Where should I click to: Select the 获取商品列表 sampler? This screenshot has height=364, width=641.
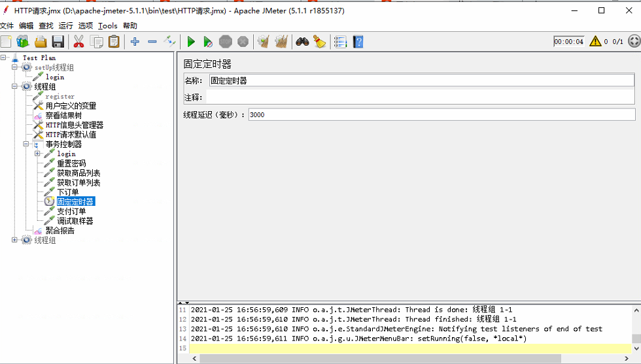(78, 173)
